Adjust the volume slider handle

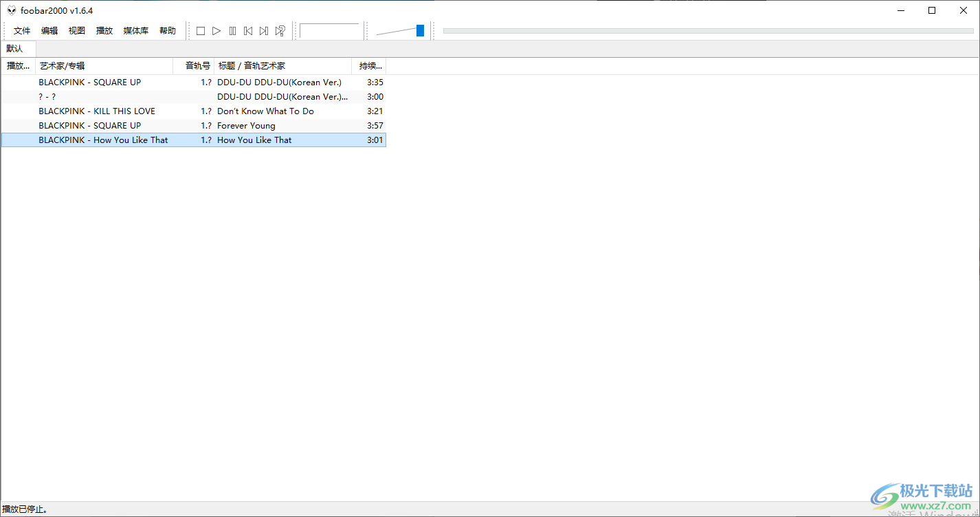pyautogui.click(x=420, y=30)
